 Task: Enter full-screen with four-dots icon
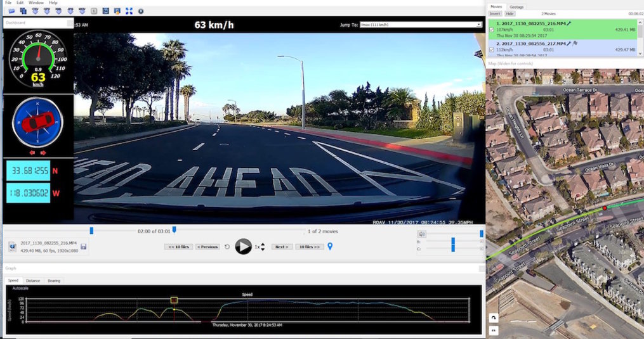click(129, 11)
